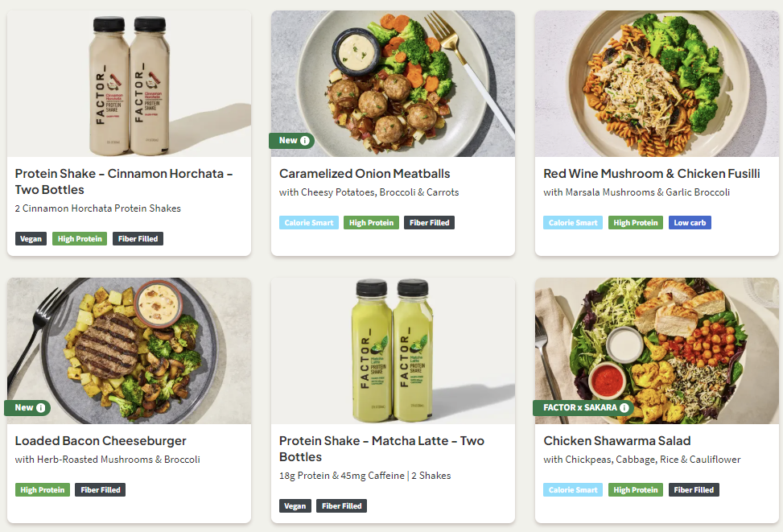Click Calorie Smart tag on Chicken Shawarma Salad

pyautogui.click(x=572, y=490)
